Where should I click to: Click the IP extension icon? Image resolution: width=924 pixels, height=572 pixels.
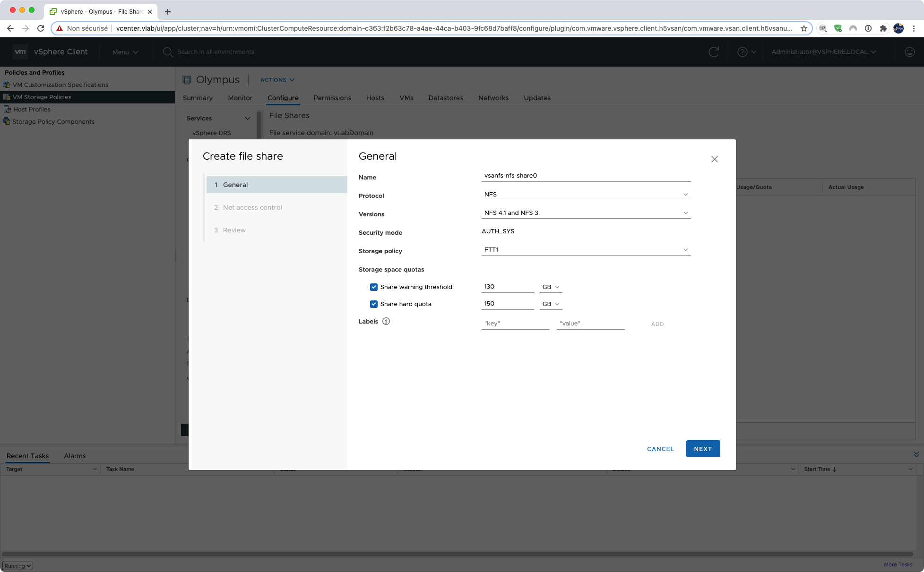coord(823,28)
